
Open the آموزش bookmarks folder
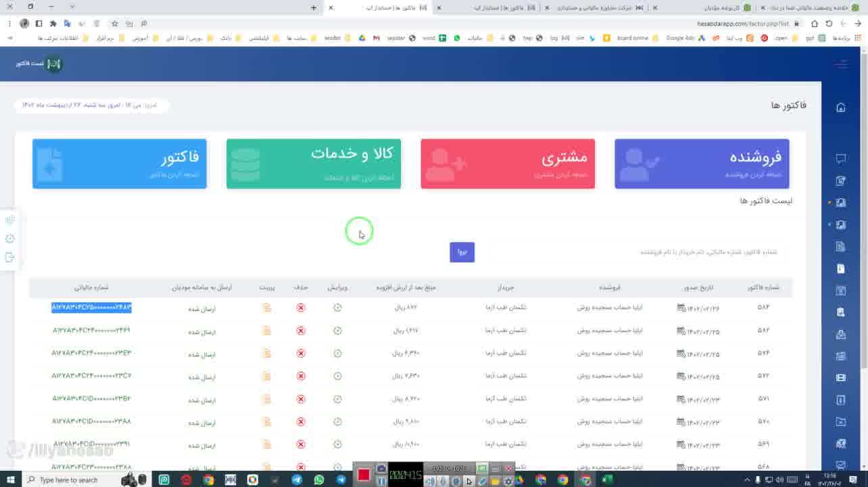pyautogui.click(x=145, y=38)
